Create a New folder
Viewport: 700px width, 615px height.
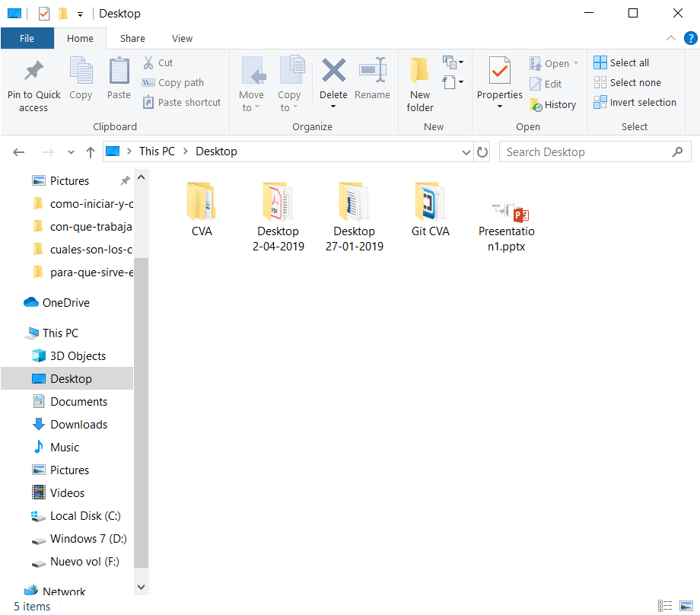pos(420,84)
